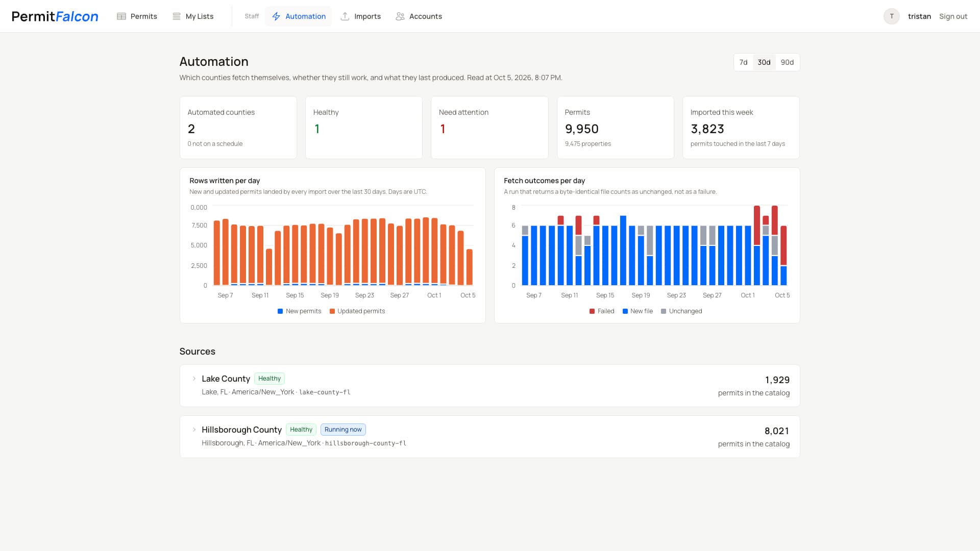Open the Permits nav label
The width and height of the screenshot is (980, 551).
[x=144, y=16]
